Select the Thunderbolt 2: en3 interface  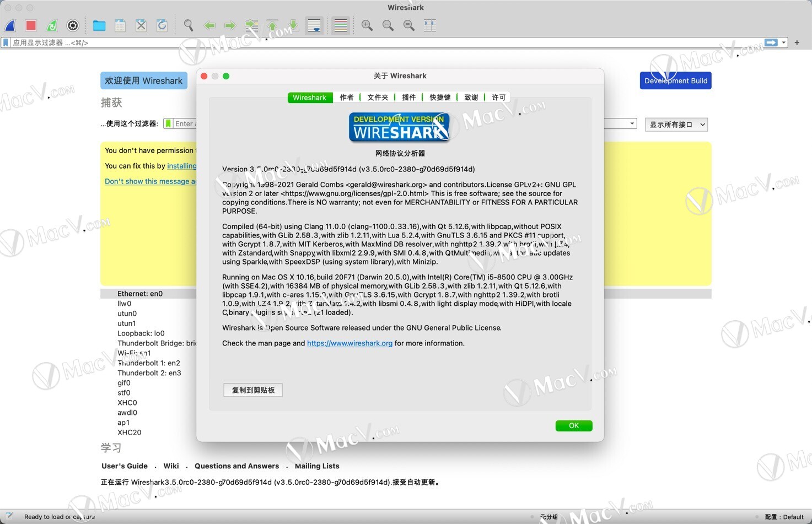(x=149, y=373)
